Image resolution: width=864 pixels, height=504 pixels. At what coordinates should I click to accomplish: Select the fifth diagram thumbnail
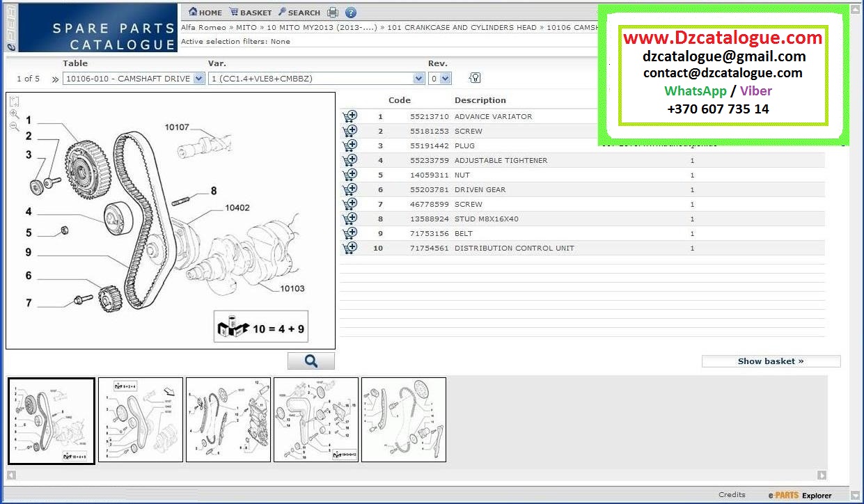point(404,420)
